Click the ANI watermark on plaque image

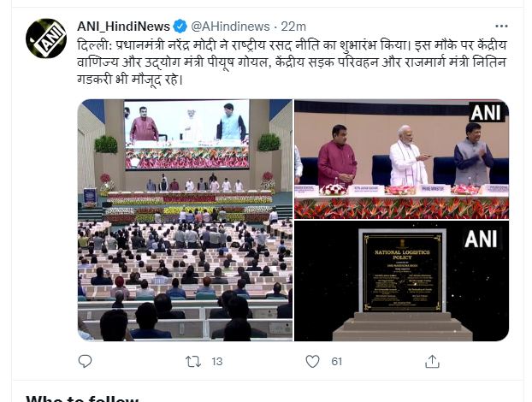[x=481, y=239]
